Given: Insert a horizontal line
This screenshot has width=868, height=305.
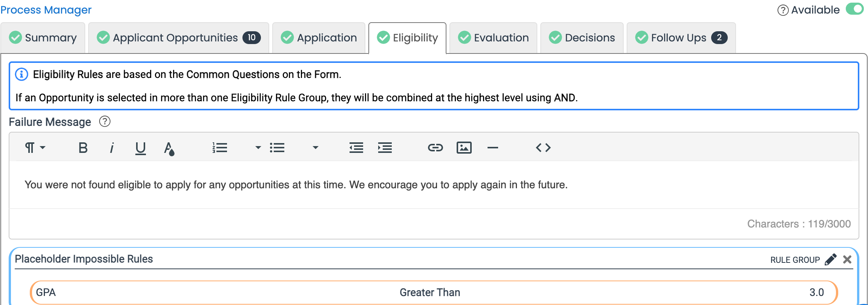Looking at the screenshot, I should coord(492,148).
